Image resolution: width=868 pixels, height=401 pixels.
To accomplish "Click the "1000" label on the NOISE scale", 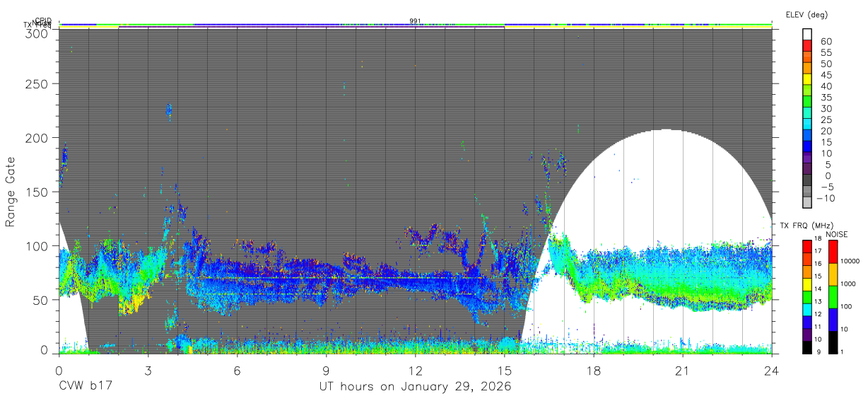I will (848, 284).
